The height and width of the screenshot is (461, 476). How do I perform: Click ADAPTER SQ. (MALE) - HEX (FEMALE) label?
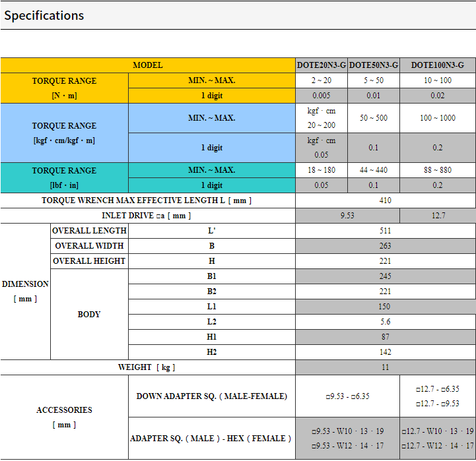click(211, 439)
